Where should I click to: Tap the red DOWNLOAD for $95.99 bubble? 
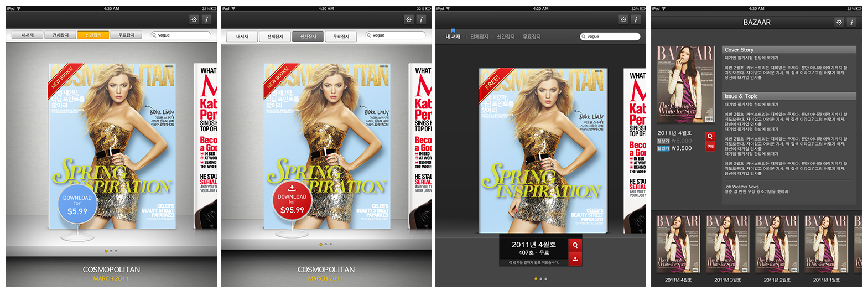(x=292, y=200)
